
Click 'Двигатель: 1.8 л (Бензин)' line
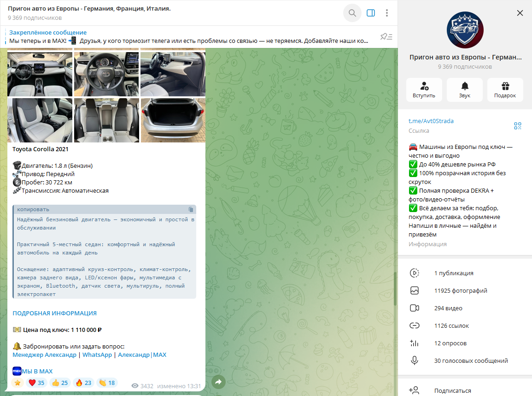pyautogui.click(x=57, y=166)
